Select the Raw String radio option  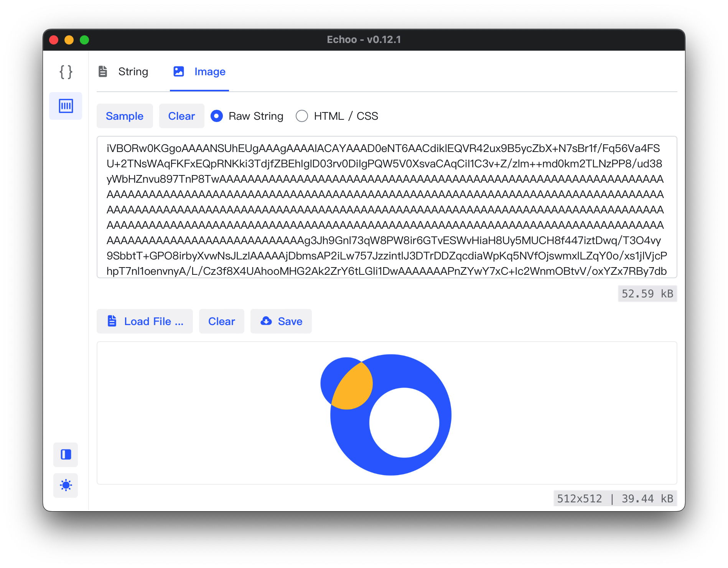[247, 116]
